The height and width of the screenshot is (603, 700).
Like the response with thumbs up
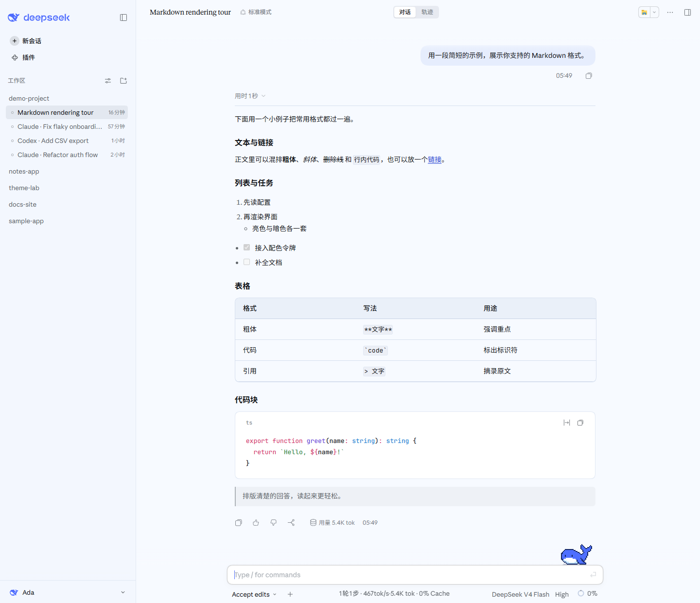pyautogui.click(x=256, y=523)
